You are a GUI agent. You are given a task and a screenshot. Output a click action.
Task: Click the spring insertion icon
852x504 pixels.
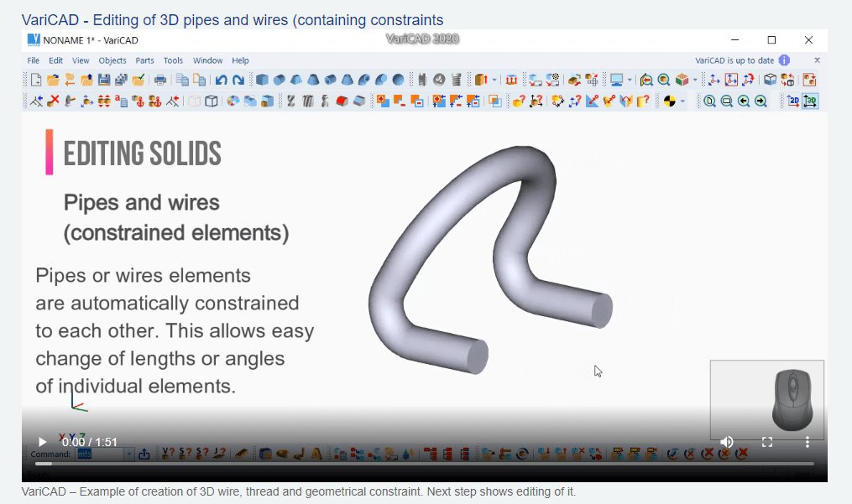pyautogui.click(x=456, y=81)
